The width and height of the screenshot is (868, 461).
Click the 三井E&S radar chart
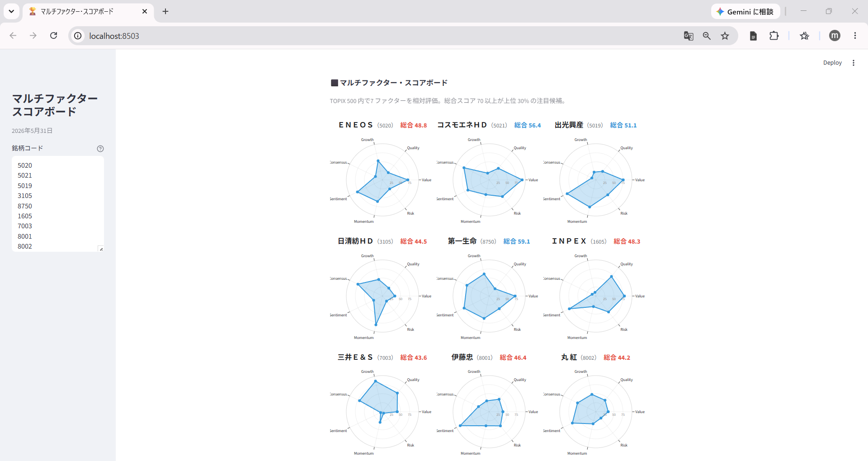382,412
